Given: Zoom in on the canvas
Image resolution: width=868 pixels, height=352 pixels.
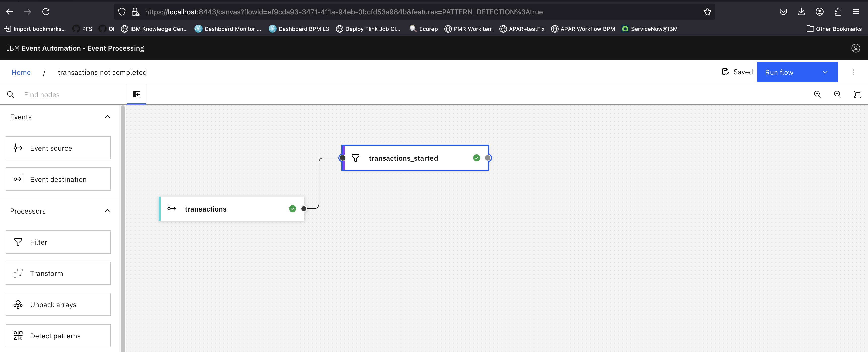Looking at the screenshot, I should [x=817, y=94].
